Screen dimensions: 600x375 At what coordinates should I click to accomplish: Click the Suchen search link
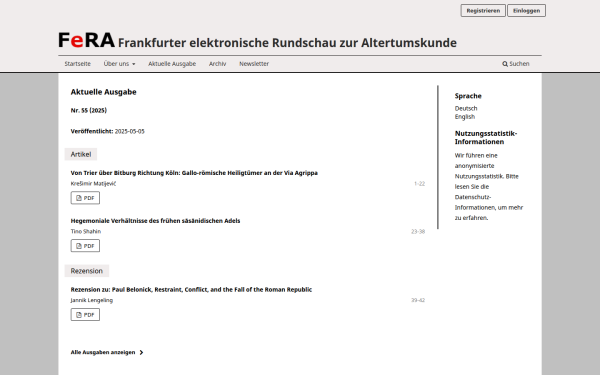pos(516,64)
